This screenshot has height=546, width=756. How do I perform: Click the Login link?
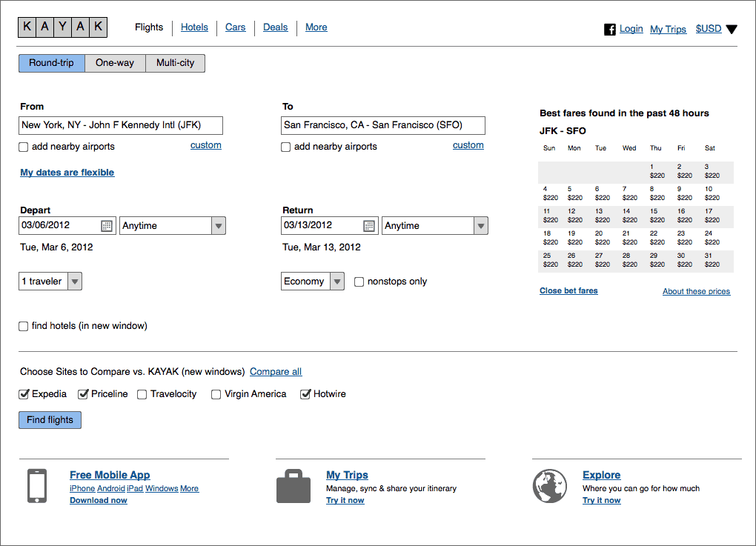(631, 29)
